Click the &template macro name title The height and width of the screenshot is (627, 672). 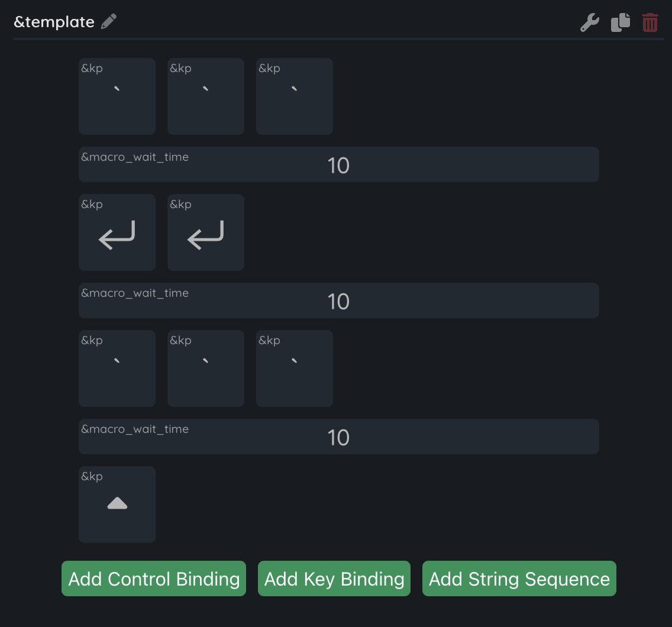point(54,22)
